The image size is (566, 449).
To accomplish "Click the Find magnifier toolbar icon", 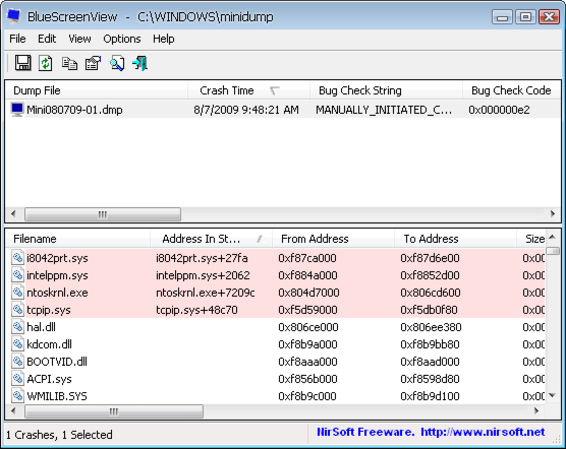I will click(117, 64).
